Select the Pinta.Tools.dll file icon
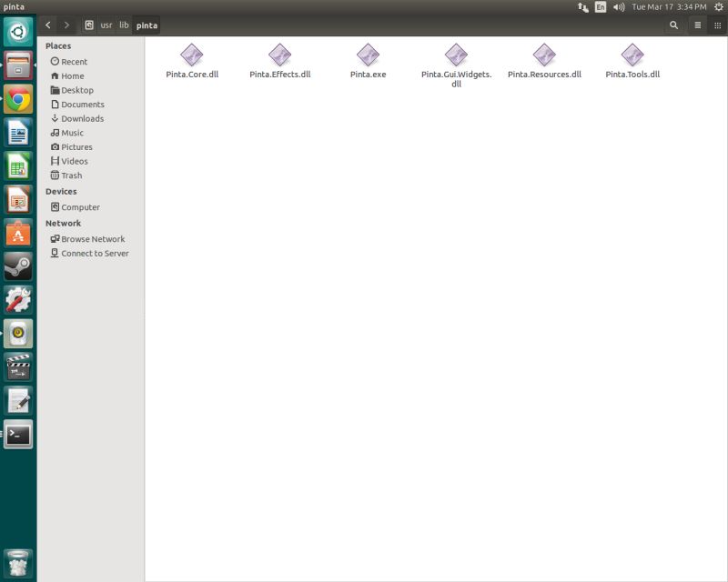 tap(633, 55)
